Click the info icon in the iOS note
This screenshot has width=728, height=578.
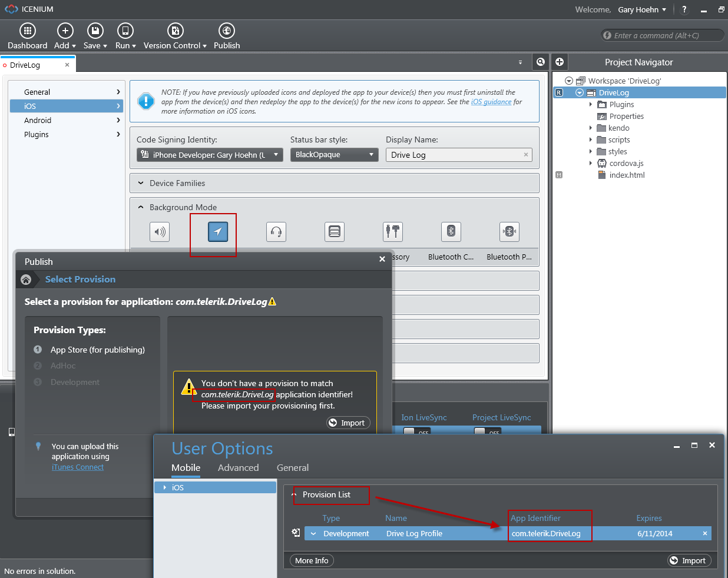(x=145, y=101)
